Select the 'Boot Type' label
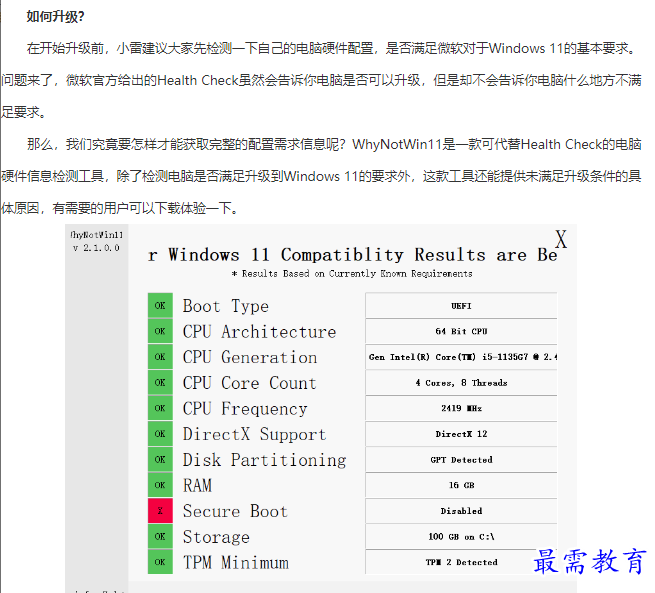The image size is (655, 593). click(226, 307)
